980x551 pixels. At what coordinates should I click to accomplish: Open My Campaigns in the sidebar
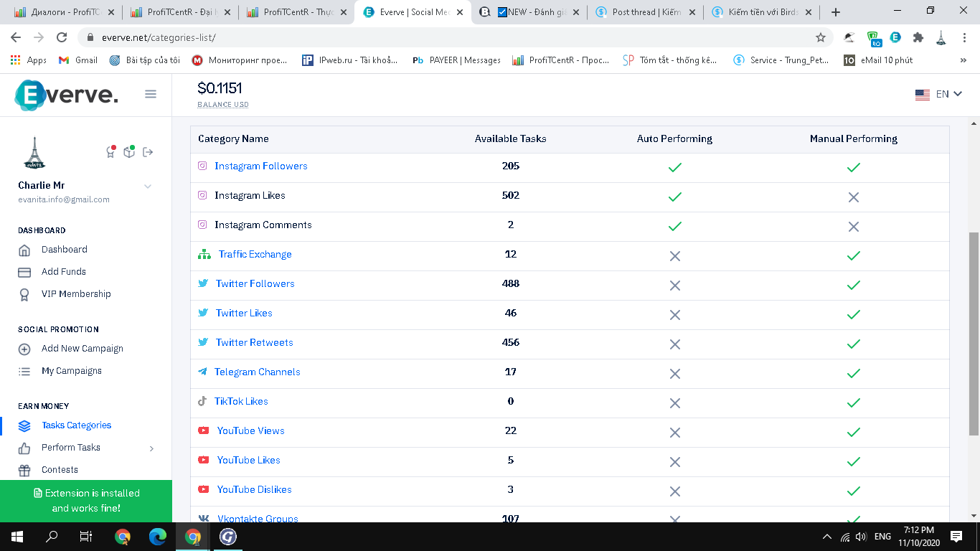pos(72,371)
